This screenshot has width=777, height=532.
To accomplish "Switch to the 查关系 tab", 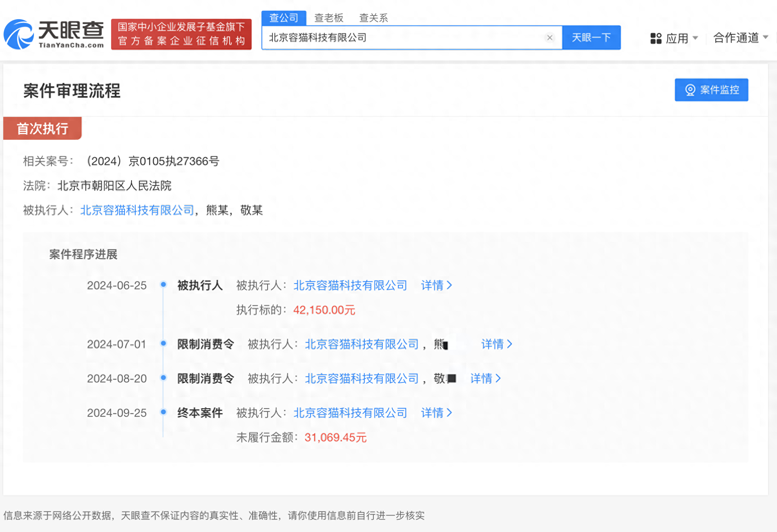I will [x=373, y=18].
